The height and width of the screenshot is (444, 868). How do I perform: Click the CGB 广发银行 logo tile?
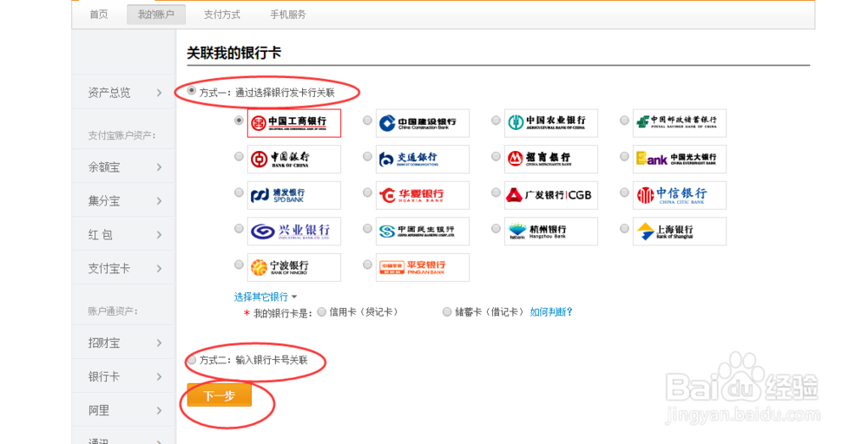coord(551,195)
